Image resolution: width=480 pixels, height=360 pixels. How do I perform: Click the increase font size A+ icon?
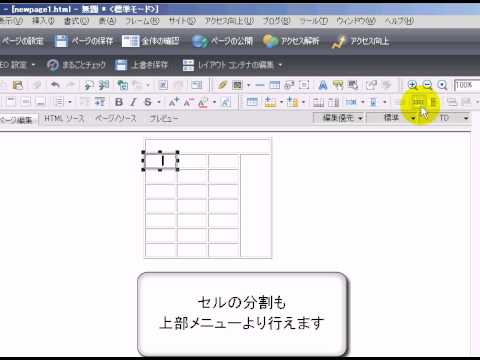tap(174, 102)
